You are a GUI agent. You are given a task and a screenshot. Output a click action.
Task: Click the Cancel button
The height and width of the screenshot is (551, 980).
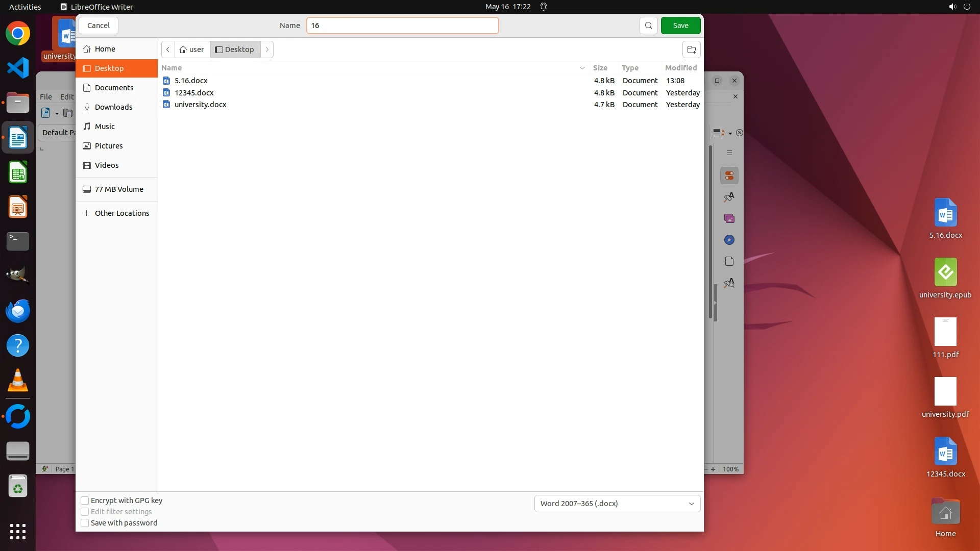(x=99, y=26)
